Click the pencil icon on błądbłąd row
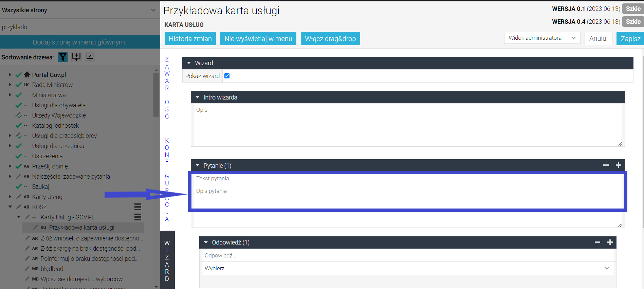 [x=27, y=269]
